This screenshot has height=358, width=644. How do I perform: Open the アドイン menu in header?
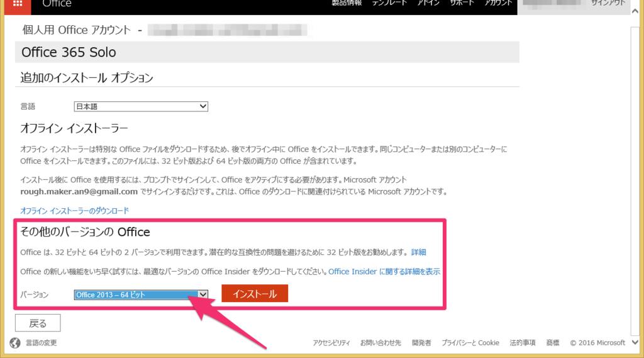428,3
